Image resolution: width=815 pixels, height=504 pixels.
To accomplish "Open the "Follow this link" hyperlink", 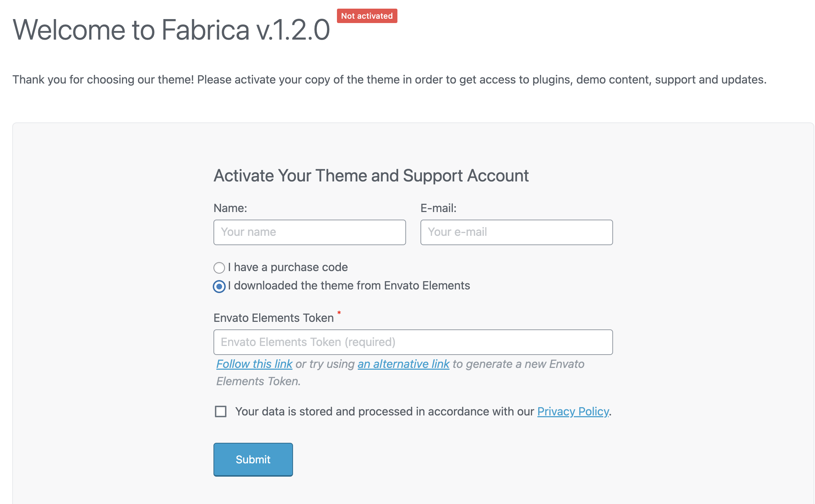I will (254, 364).
